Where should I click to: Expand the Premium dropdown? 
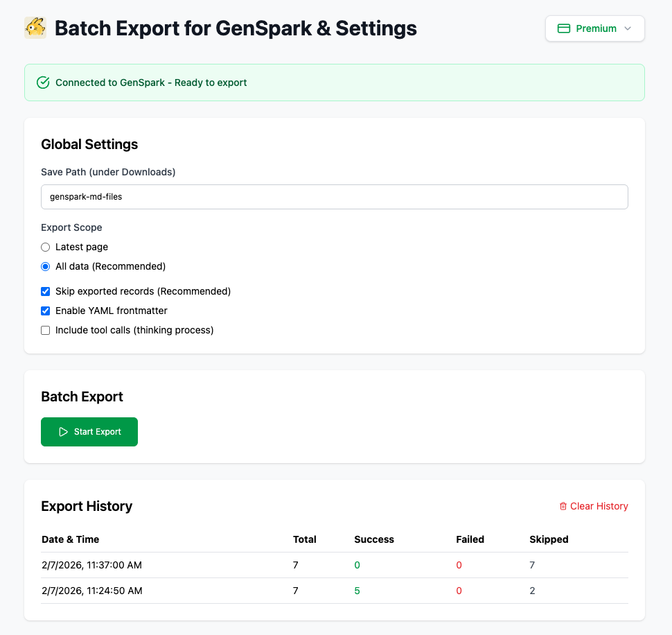[x=594, y=28]
